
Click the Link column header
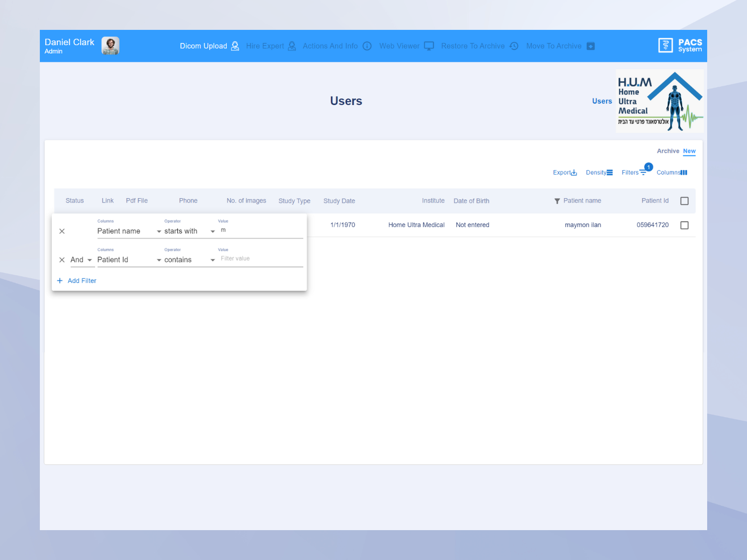pyautogui.click(x=108, y=201)
